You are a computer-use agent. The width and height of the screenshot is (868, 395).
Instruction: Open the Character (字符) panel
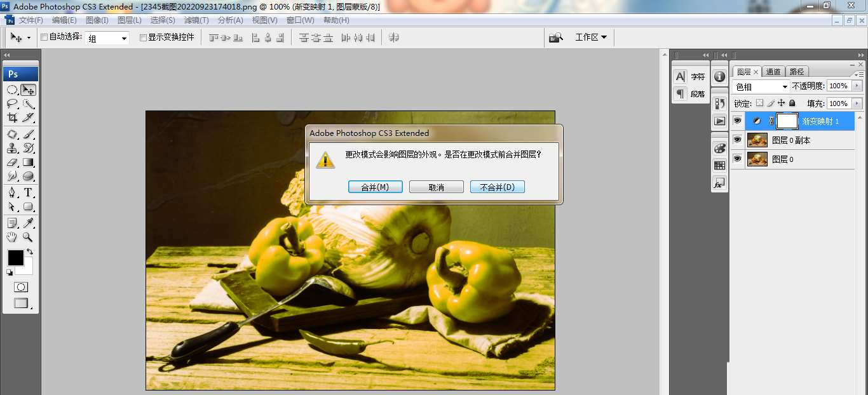(x=690, y=76)
